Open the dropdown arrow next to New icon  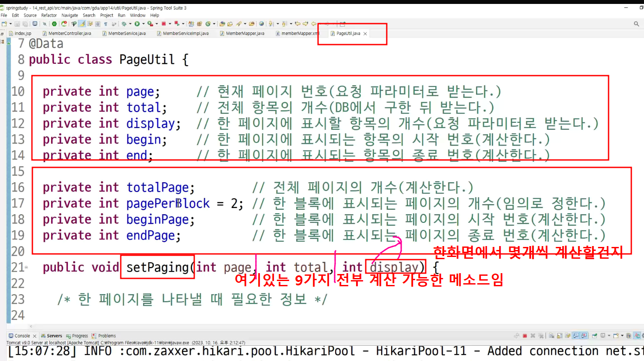(10, 24)
